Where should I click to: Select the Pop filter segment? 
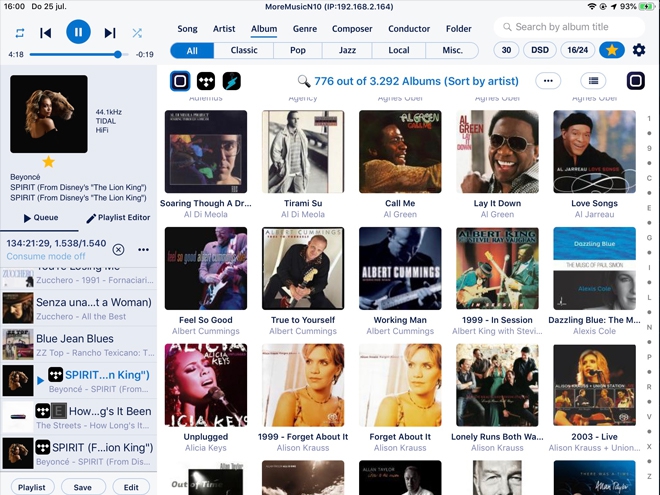coord(298,51)
